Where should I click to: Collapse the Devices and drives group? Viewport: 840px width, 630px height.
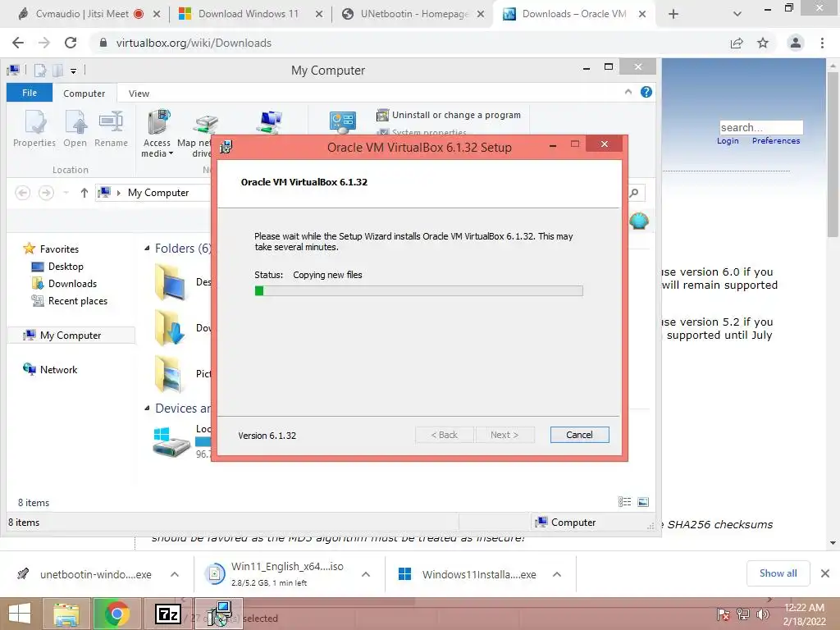click(x=147, y=409)
